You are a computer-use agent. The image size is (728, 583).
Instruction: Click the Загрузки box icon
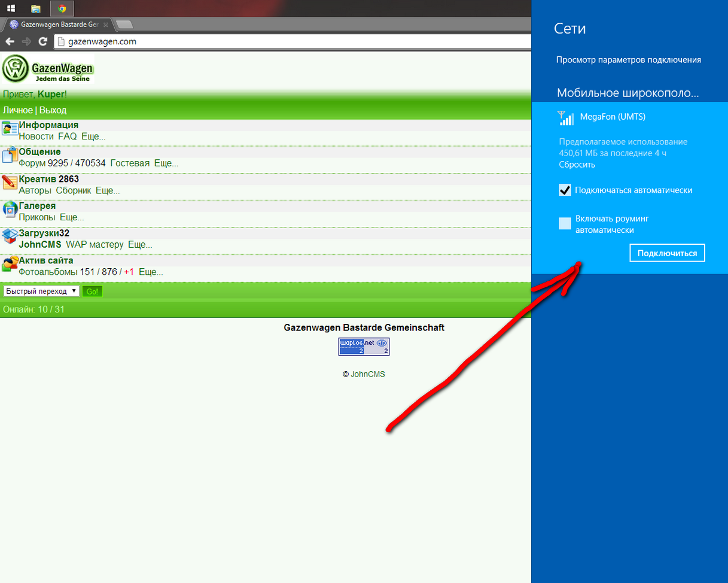[10, 236]
